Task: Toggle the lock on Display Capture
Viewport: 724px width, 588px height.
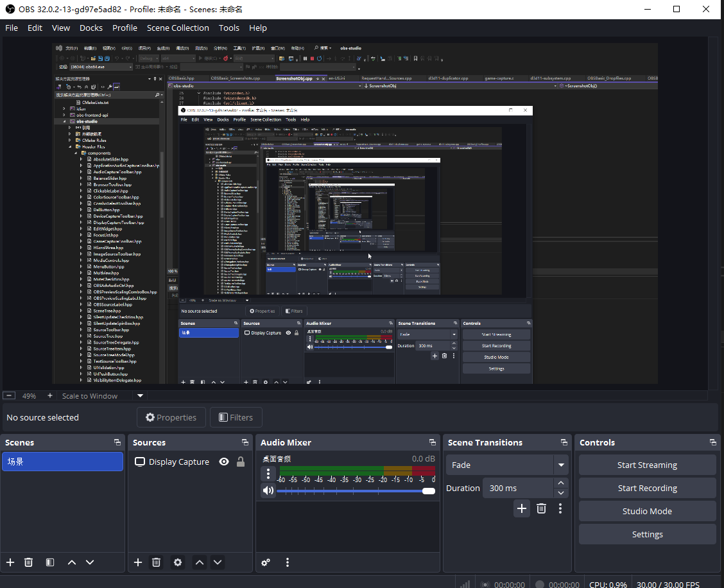Action: click(x=241, y=462)
